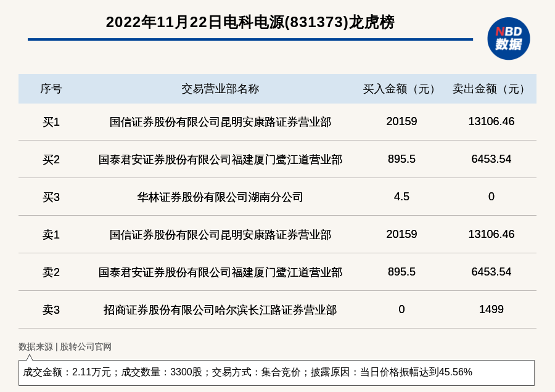Image resolution: width=555 pixels, height=392 pixels.
Task: Click 国泰君安福建厦门鹭江道营业部 in 买2 row
Action: (220, 160)
